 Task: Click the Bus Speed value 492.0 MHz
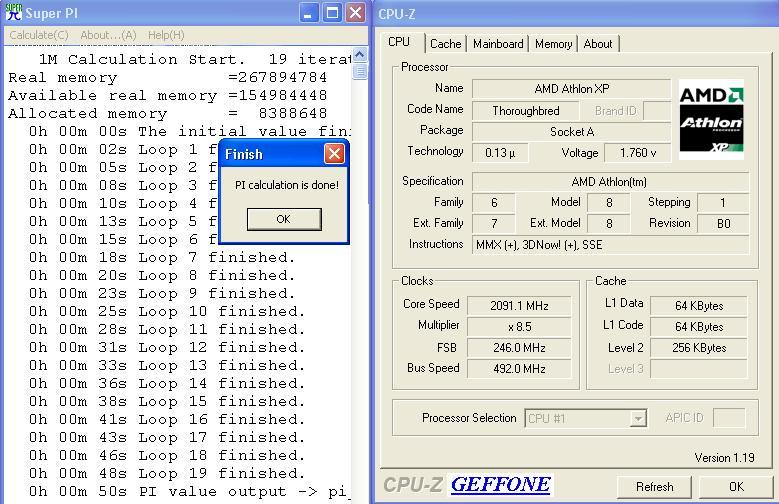coord(519,369)
